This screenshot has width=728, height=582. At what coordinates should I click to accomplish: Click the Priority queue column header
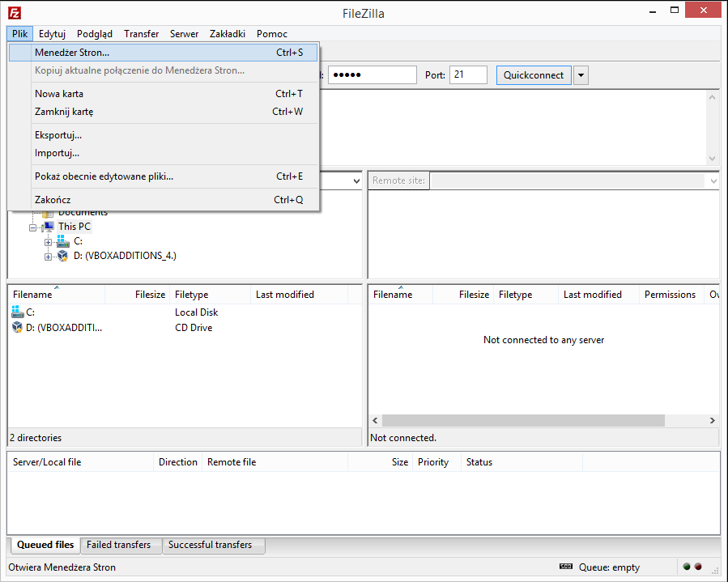coord(437,462)
